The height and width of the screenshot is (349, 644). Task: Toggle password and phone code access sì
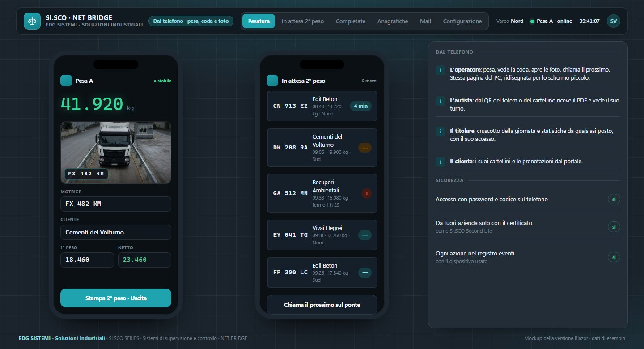click(x=614, y=199)
